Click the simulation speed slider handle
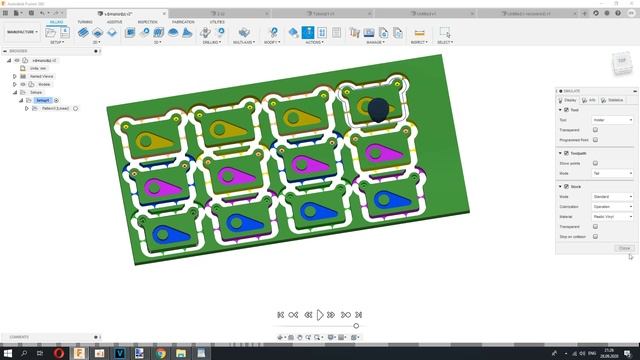 [x=356, y=326]
